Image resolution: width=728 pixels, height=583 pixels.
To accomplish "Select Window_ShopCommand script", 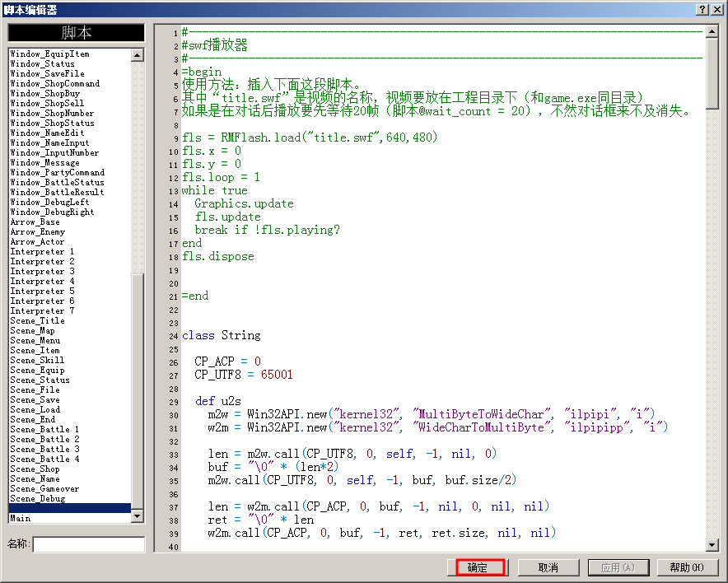I will (55, 83).
